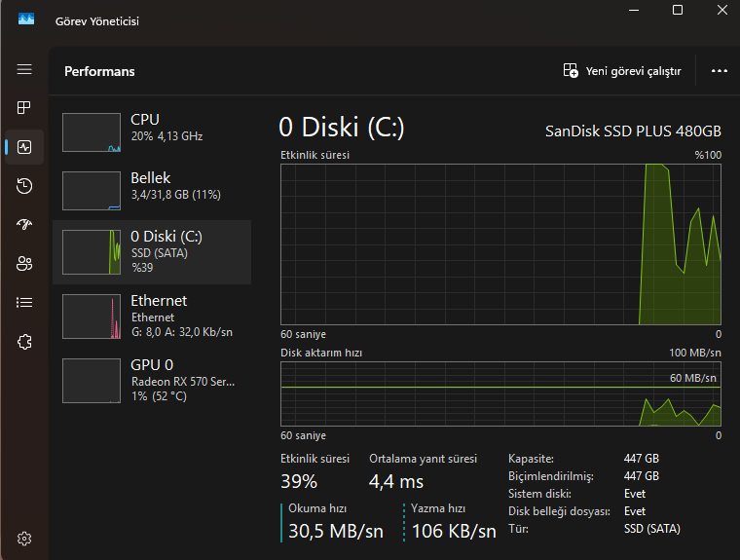Click the '0 Diski (C:)' main heading

click(x=342, y=128)
